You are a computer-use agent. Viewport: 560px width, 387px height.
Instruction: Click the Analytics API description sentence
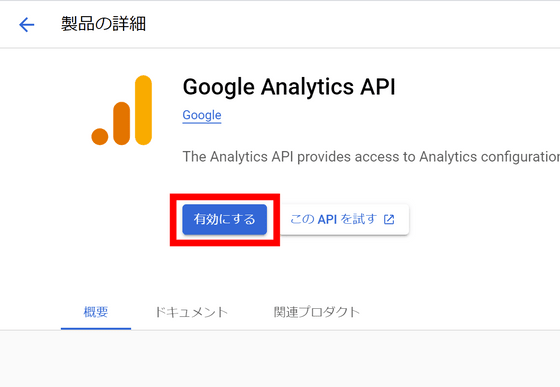(371, 157)
